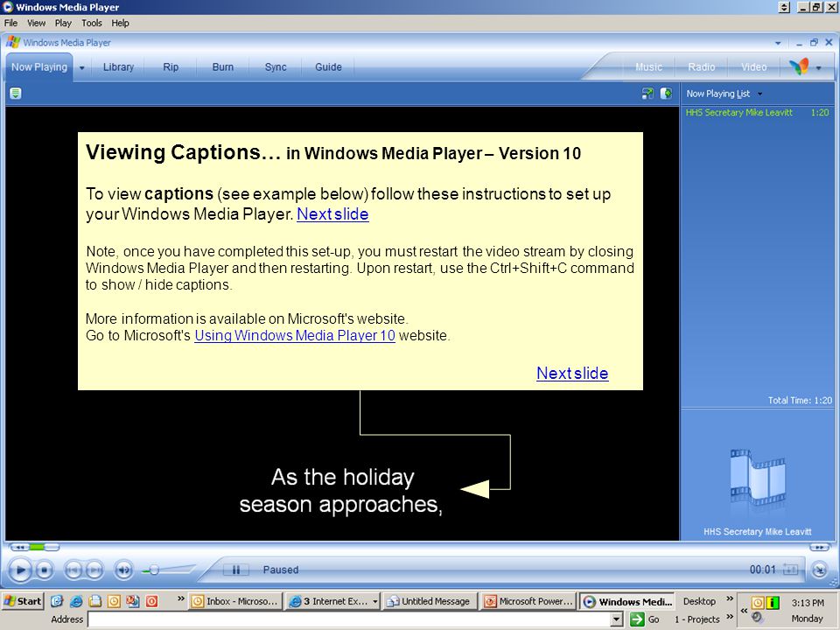Screen dimensions: 840x630
Task: Click the Next track button
Action: tap(94, 570)
